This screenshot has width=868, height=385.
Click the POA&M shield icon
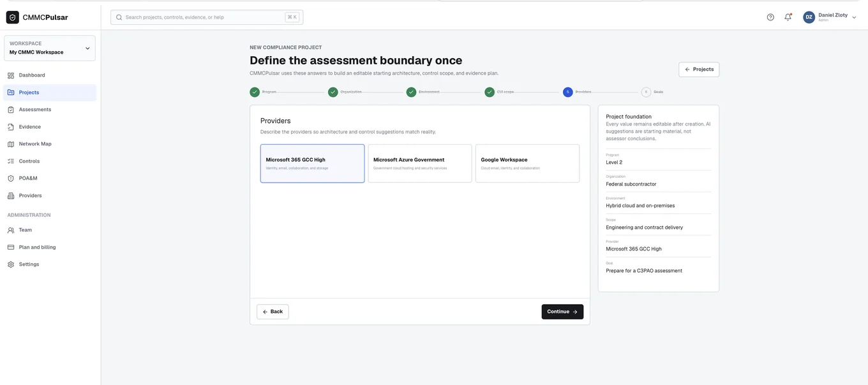pos(11,178)
